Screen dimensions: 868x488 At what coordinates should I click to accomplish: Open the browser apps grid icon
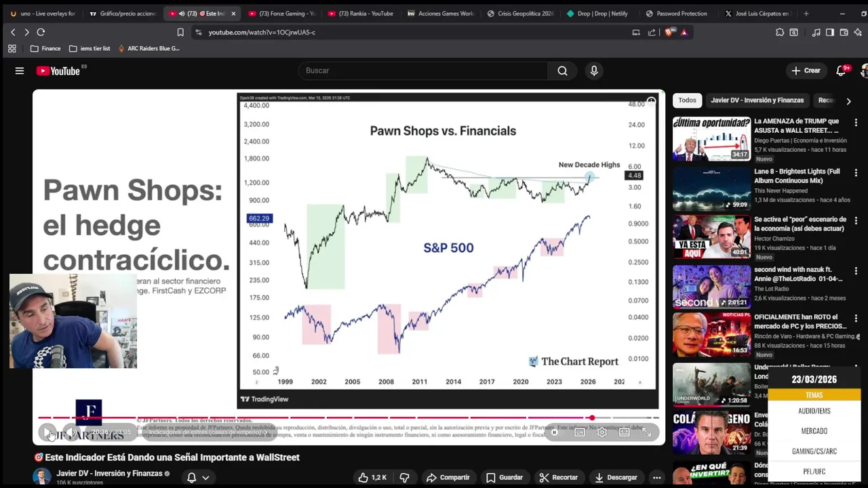pyautogui.click(x=12, y=48)
